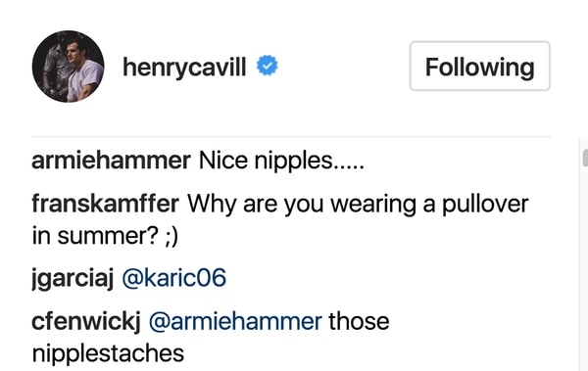
Task: Click the Following button
Action: click(x=479, y=66)
